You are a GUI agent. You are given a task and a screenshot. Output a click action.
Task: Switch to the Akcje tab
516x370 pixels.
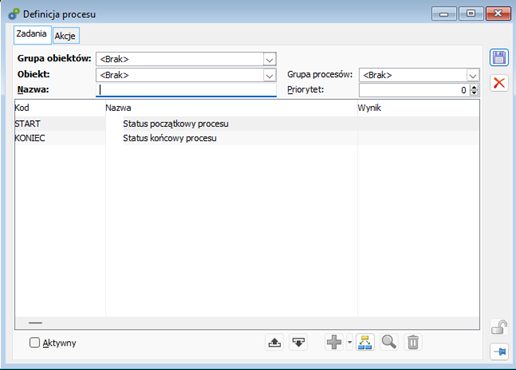[66, 36]
